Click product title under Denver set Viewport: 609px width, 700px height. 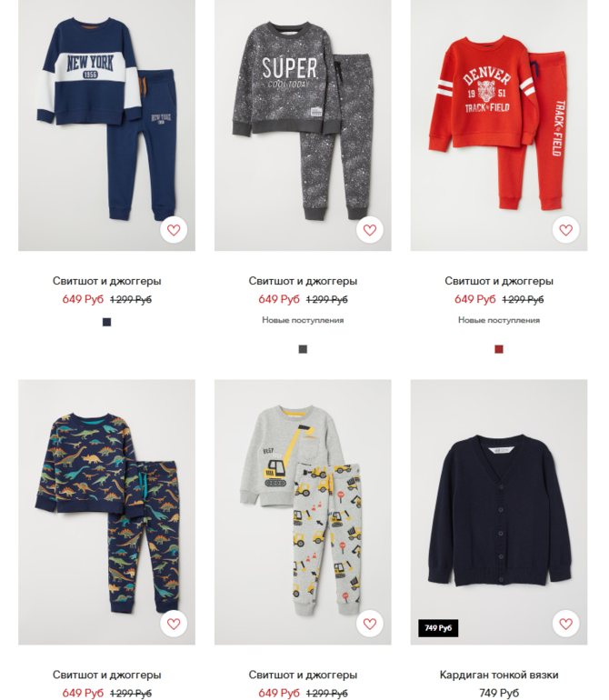(x=499, y=281)
